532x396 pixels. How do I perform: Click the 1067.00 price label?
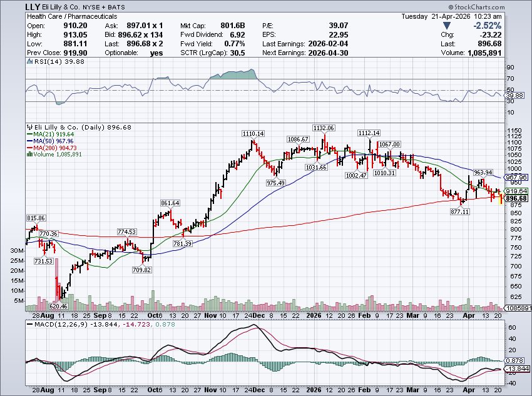click(389, 144)
